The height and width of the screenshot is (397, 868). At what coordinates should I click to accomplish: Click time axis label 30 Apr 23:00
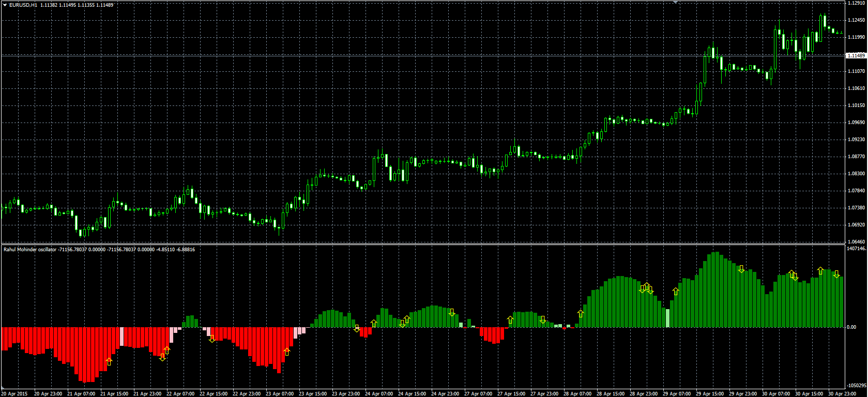842,394
